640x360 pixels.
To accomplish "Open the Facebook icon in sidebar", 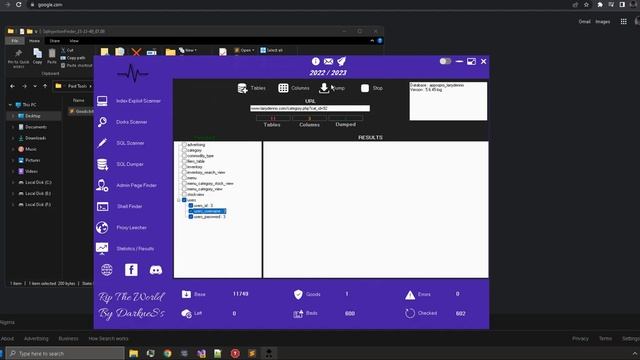I will [x=131, y=270].
